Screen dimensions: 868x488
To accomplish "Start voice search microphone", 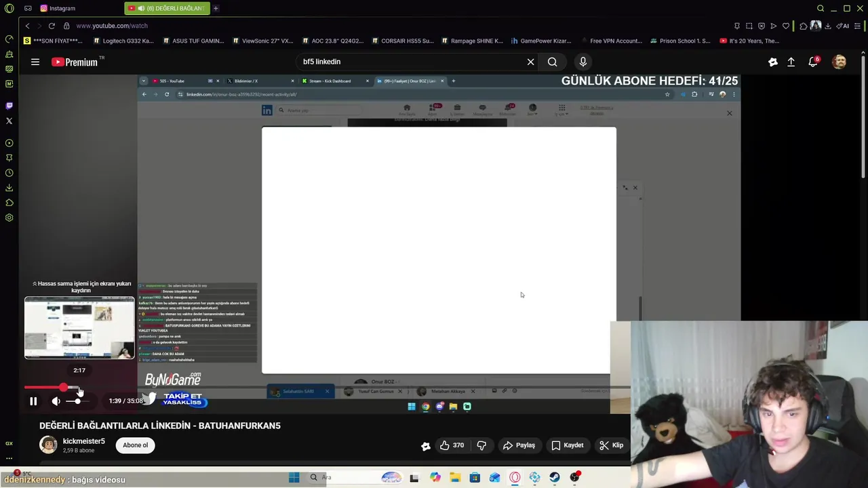I will tap(583, 62).
